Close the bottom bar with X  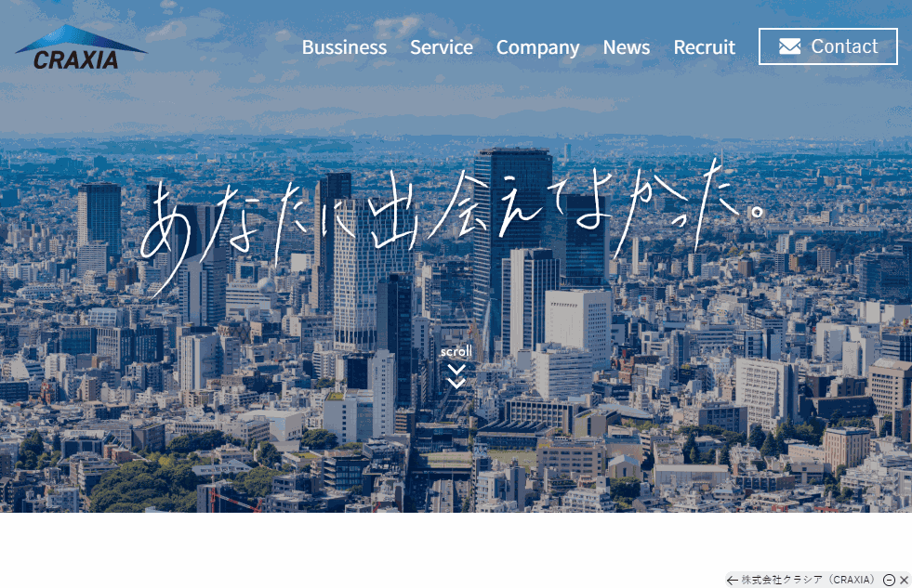pos(904,580)
